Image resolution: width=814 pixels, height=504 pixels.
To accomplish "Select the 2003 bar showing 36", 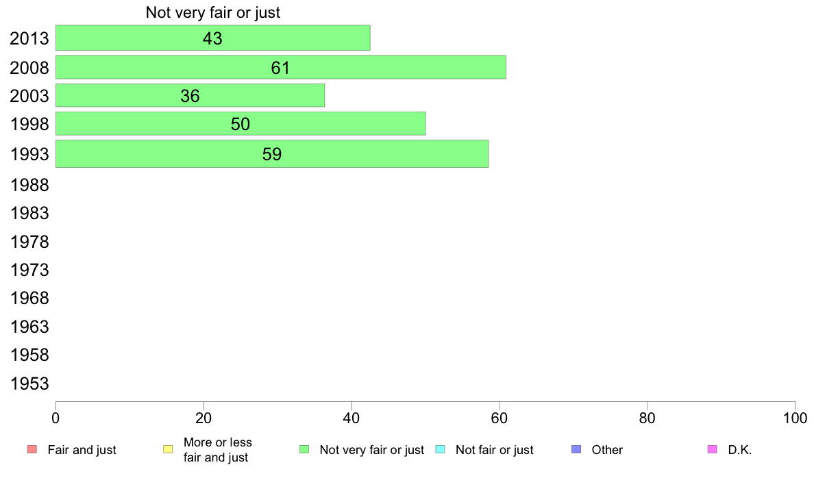I will [190, 95].
